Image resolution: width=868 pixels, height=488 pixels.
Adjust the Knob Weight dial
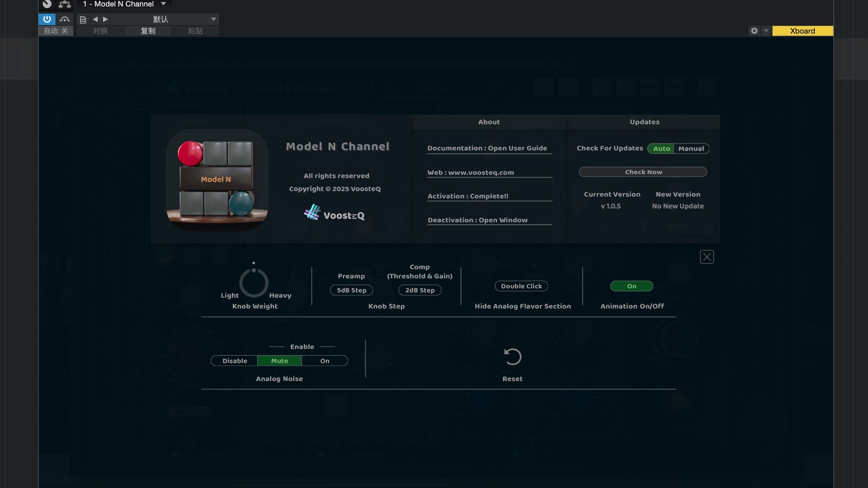tap(254, 282)
